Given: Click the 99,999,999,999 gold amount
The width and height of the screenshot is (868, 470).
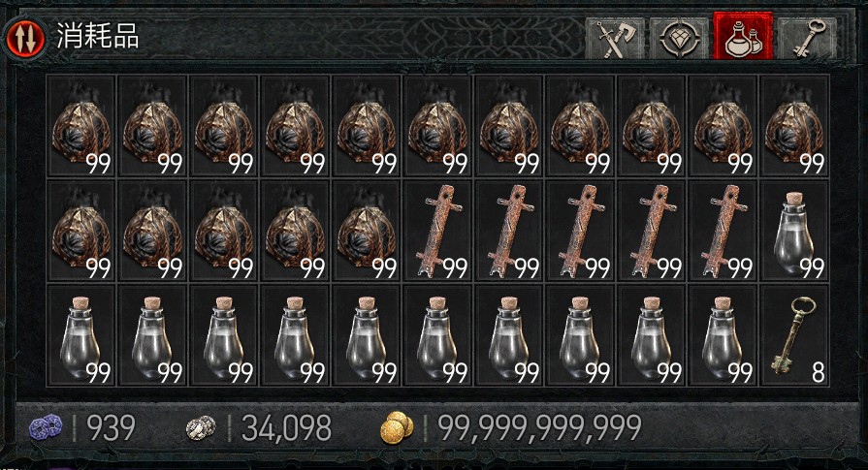Looking at the screenshot, I should [539, 427].
